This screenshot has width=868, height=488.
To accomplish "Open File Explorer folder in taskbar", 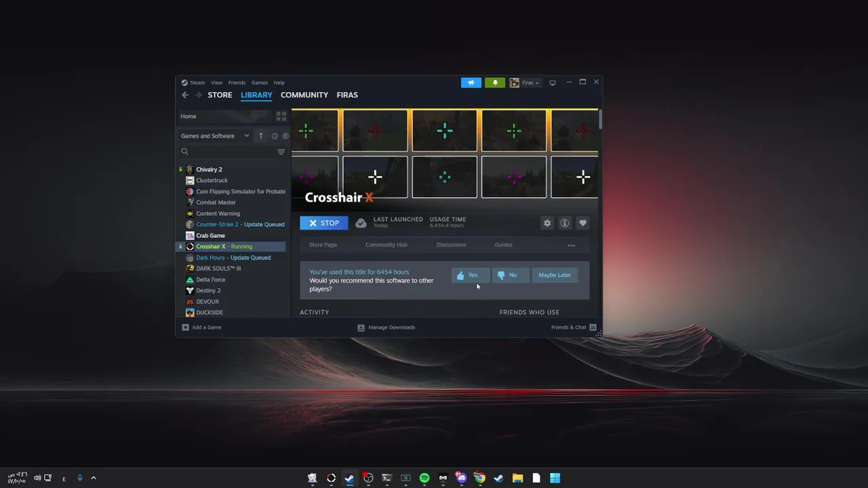I will pyautogui.click(x=517, y=478).
